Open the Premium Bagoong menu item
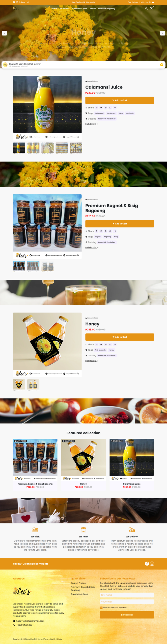The image size is (167, 644). pyautogui.click(x=107, y=9)
